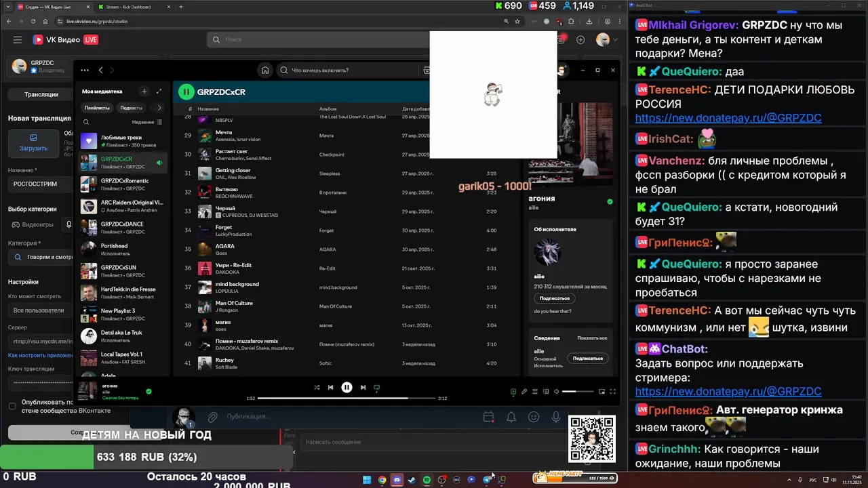Click Подписаться button under artist ailie

[x=555, y=298]
